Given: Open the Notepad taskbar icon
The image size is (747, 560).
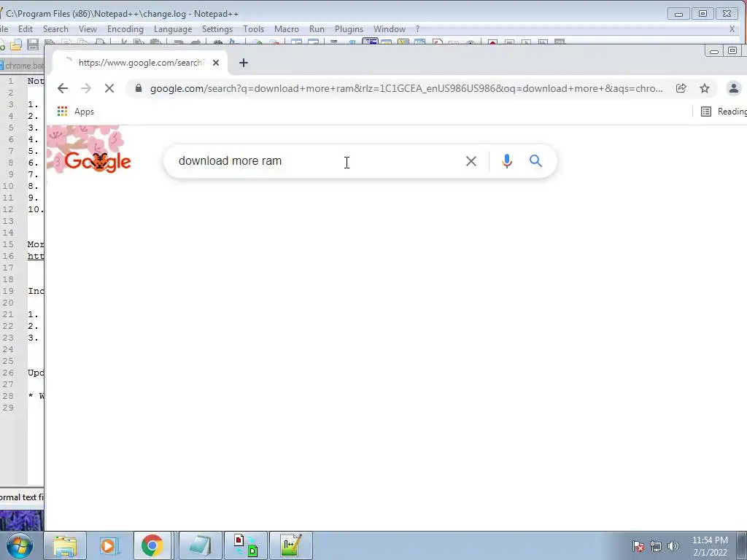Looking at the screenshot, I should pos(201,545).
